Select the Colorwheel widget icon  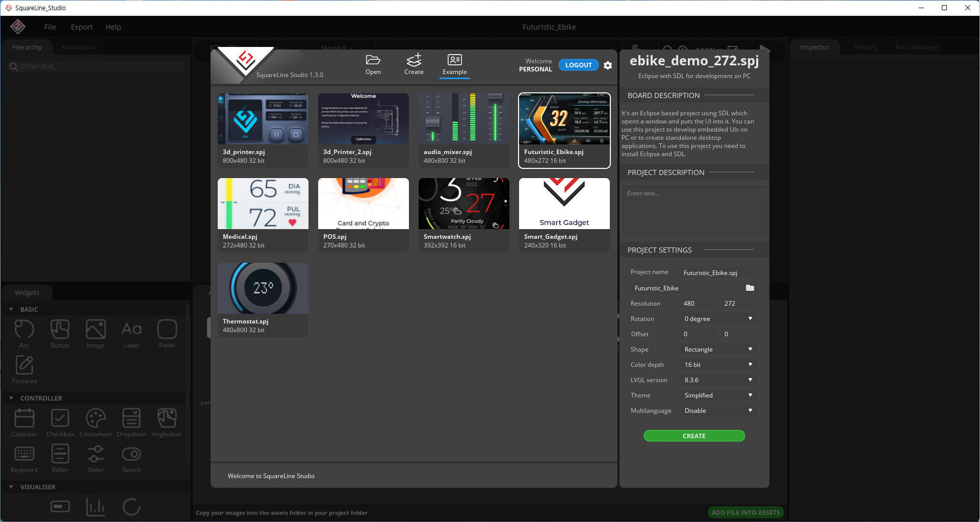[95, 418]
